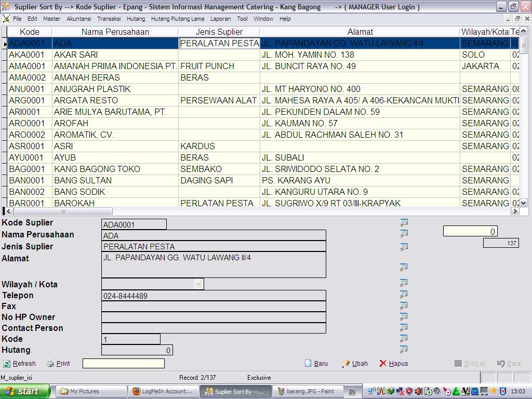Click the grid's vertical scroll down arrow

[x=523, y=203]
